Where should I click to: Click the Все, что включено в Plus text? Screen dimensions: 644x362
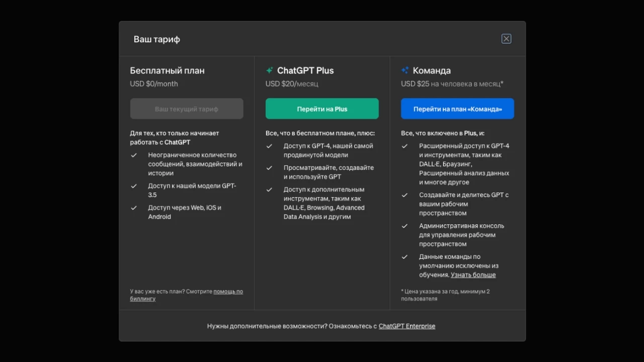443,133
